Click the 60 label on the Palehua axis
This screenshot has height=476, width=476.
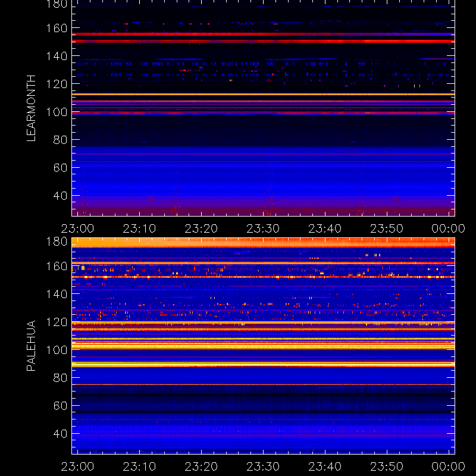click(60, 406)
